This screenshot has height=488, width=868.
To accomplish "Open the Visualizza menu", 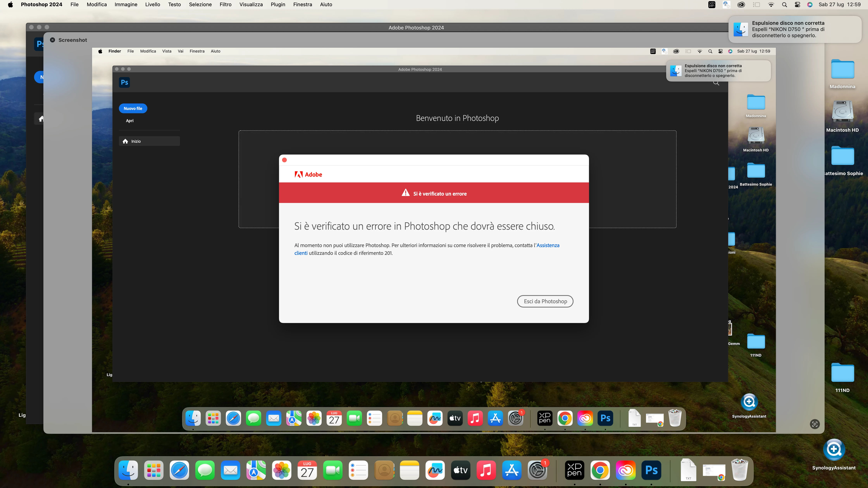I will pyautogui.click(x=251, y=4).
